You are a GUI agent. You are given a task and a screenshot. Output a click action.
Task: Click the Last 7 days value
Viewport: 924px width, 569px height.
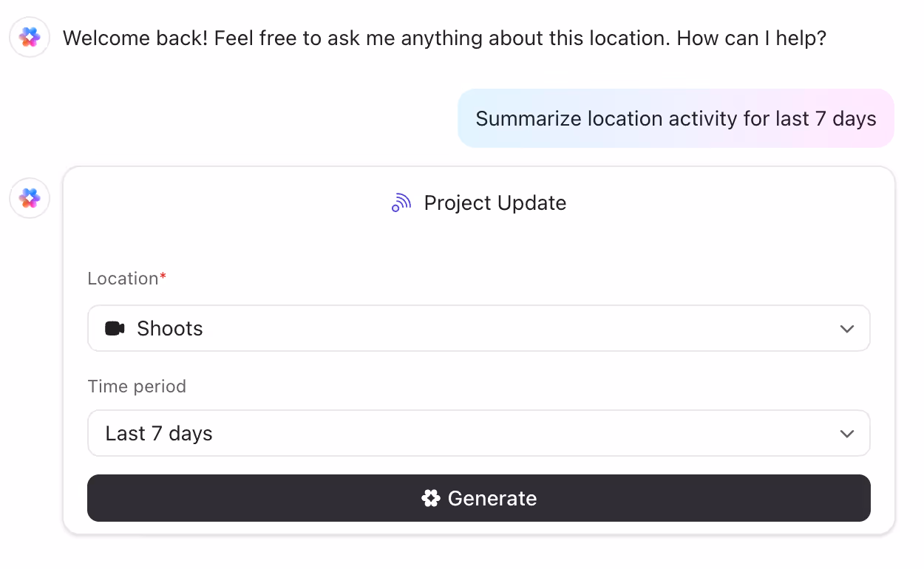(159, 433)
